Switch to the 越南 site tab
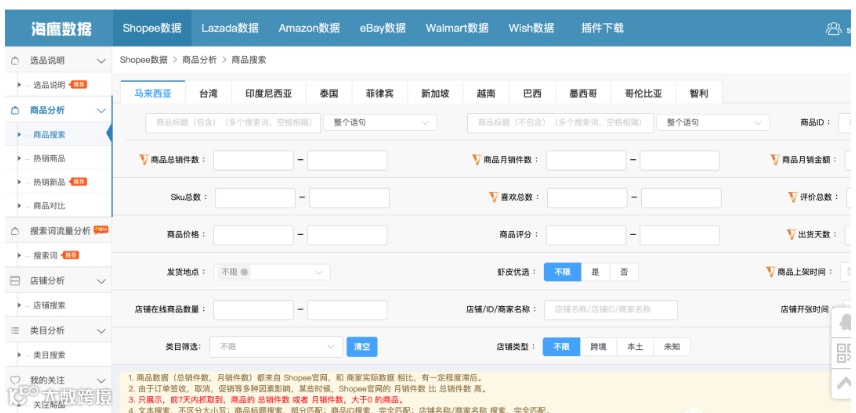Viewport: 856px width, 413px height. pyautogui.click(x=486, y=93)
